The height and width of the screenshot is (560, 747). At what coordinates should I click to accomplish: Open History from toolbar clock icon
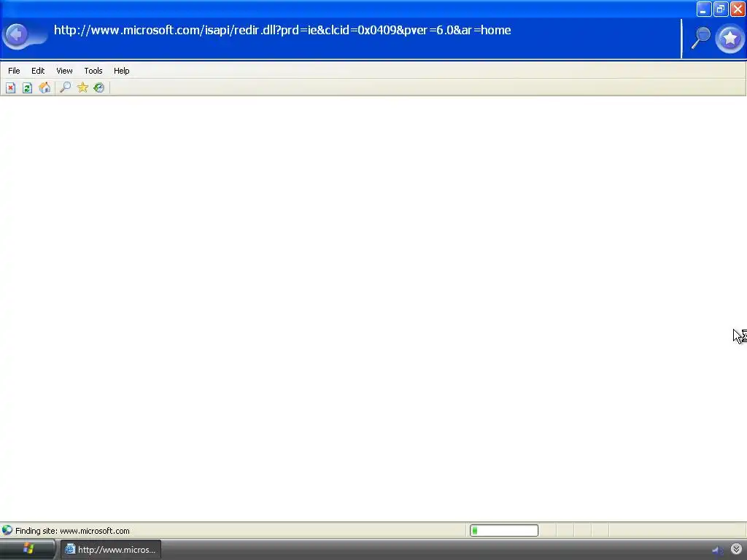tap(99, 87)
